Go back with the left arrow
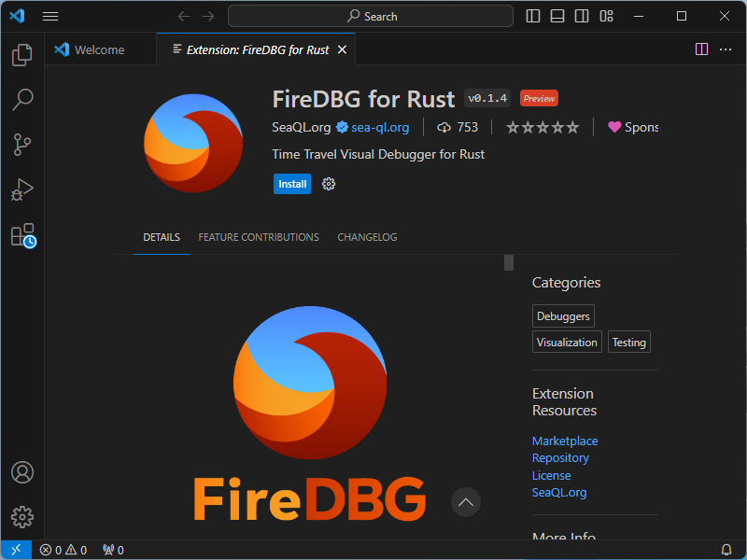 [x=183, y=16]
